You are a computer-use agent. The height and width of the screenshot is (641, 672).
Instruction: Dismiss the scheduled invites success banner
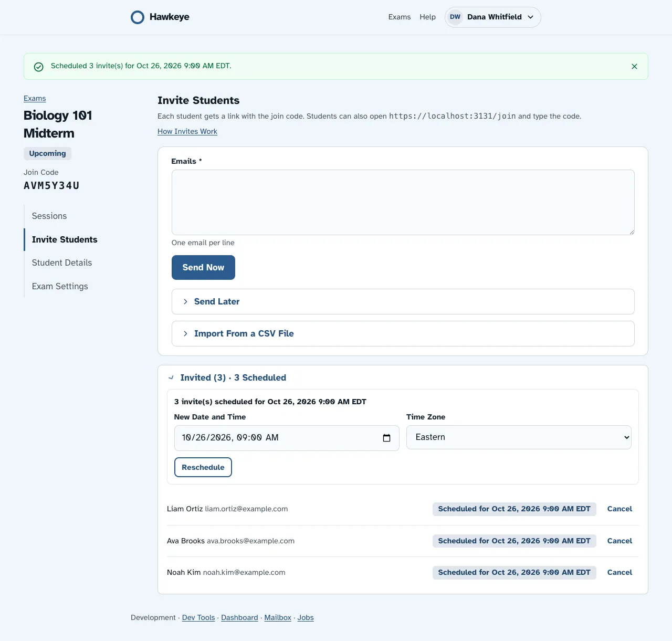click(634, 67)
